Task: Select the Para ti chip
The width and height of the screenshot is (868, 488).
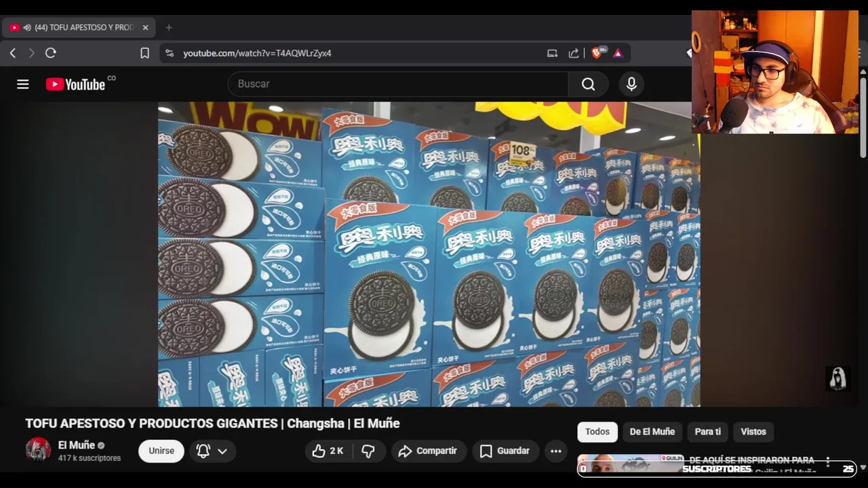Action: 708,432
